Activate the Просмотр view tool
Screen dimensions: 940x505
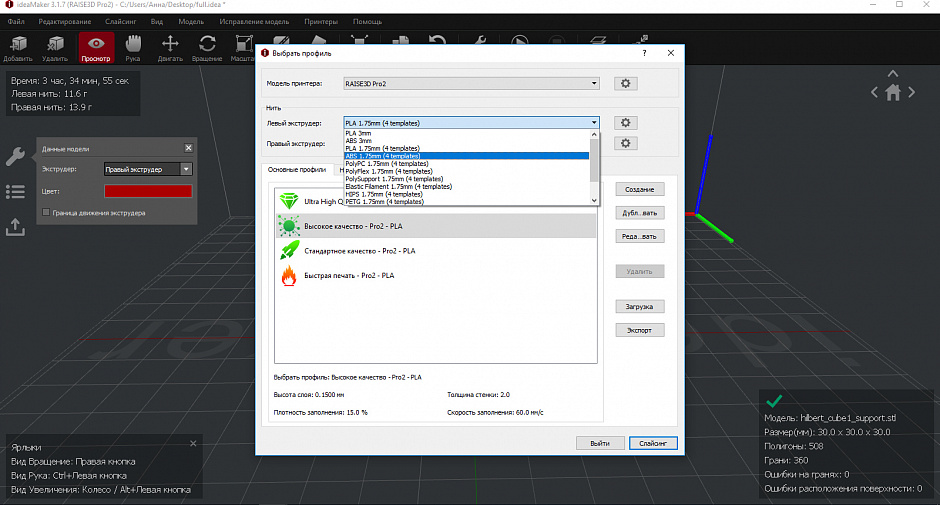pyautogui.click(x=96, y=48)
